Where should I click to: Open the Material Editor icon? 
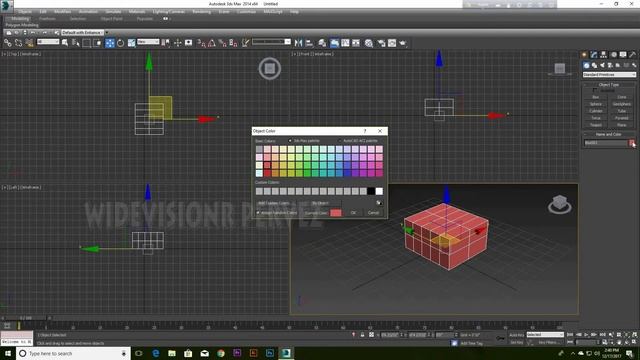(369, 43)
